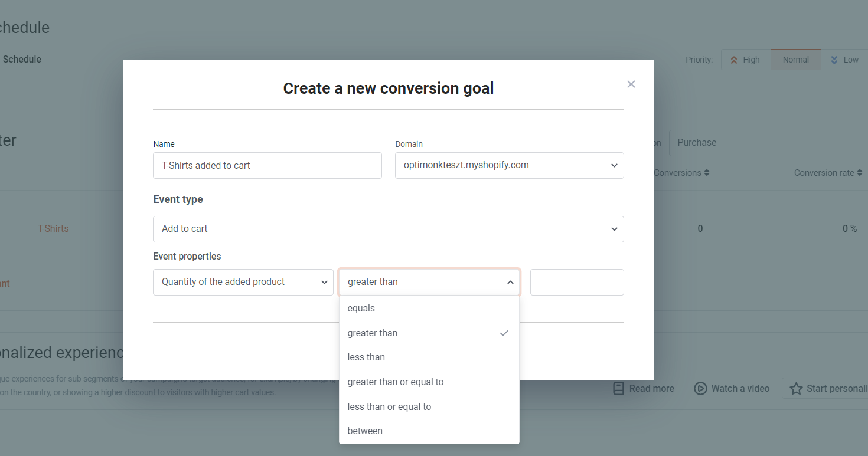Click Watch a video link
Image resolution: width=868 pixels, height=456 pixels.
coord(732,388)
